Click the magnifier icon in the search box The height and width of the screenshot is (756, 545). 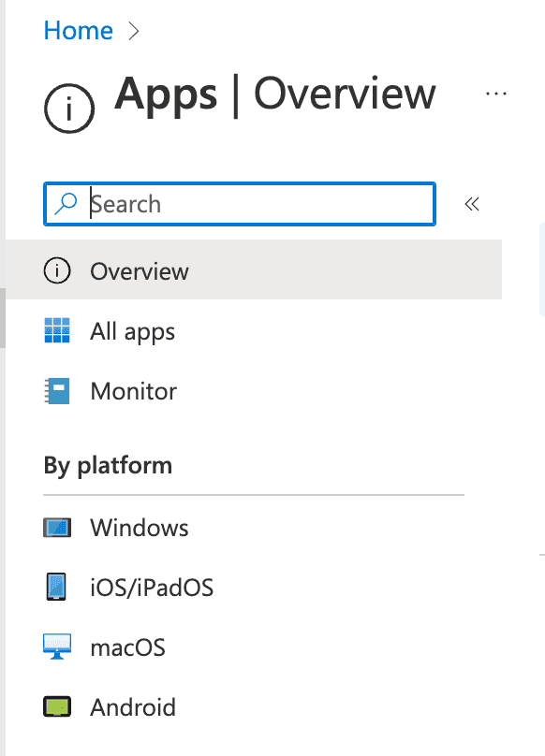tap(66, 203)
